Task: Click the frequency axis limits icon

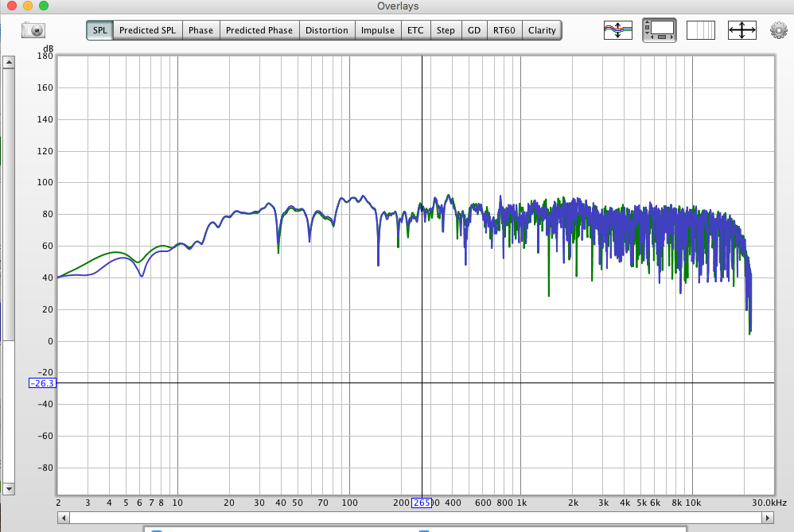Action: tap(701, 30)
